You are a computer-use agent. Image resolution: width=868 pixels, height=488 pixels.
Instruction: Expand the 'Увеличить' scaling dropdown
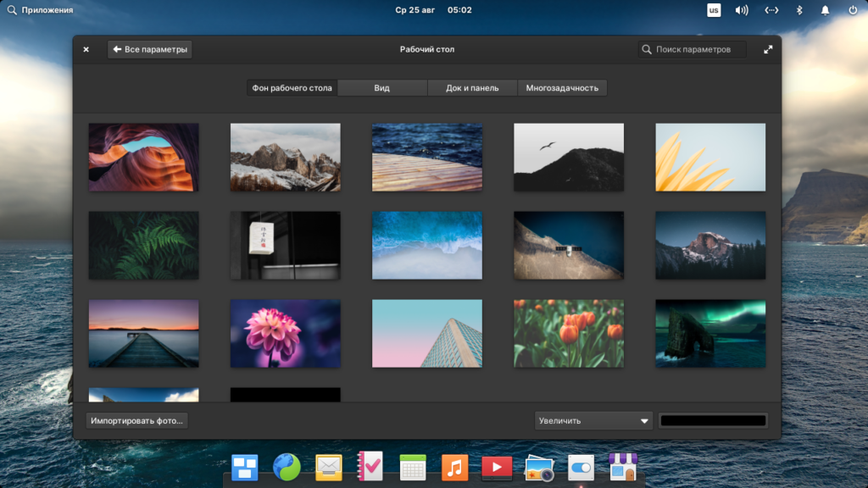(593, 420)
